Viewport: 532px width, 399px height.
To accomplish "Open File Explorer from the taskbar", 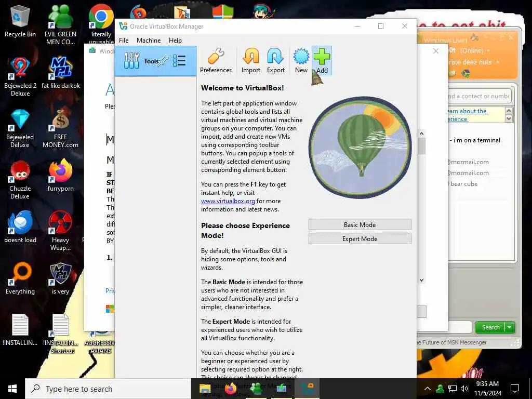I will [x=205, y=389].
